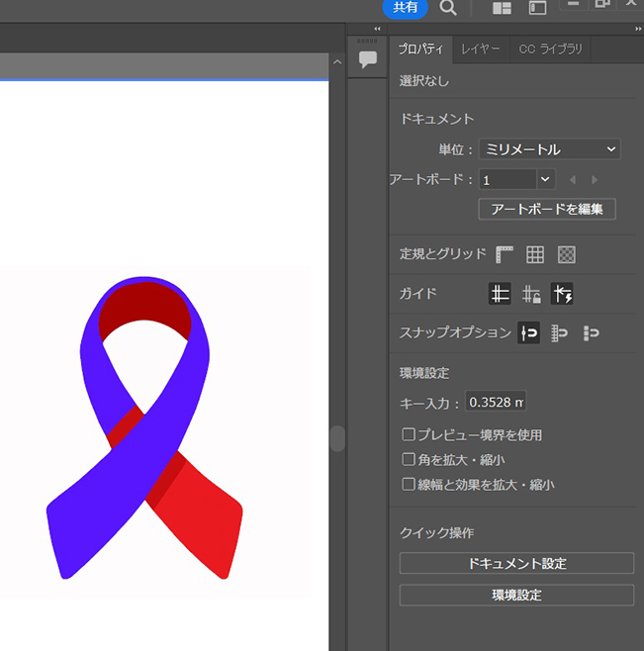Open the comments speech bubble panel
644x651 pixels.
(x=367, y=59)
